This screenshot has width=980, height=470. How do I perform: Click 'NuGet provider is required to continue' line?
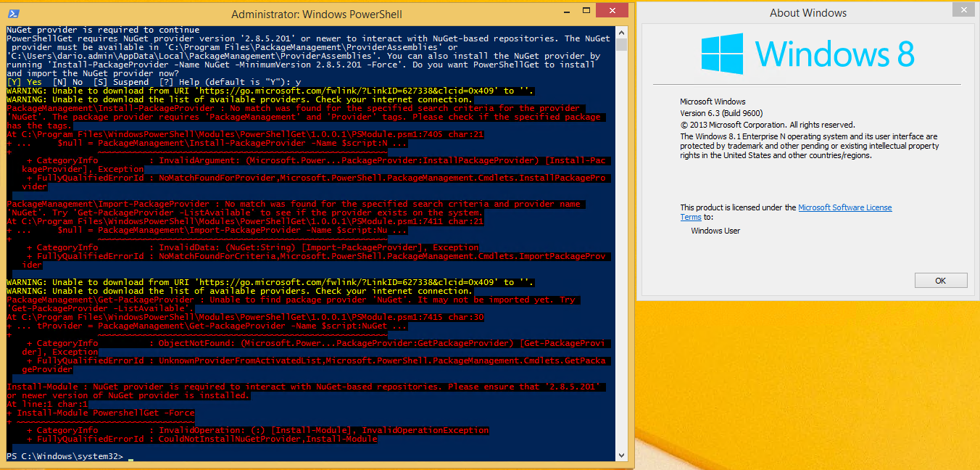pyautogui.click(x=101, y=30)
